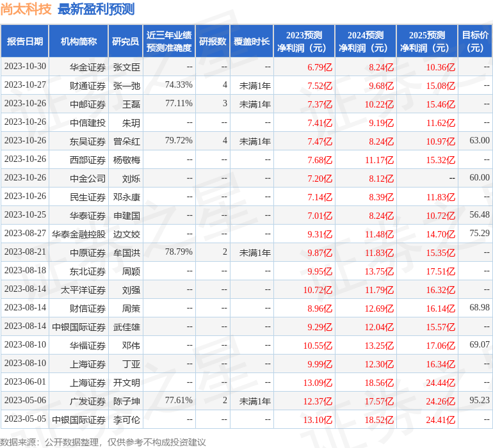Click target price 56.48
This screenshot has width=493, height=448.
coord(480,215)
